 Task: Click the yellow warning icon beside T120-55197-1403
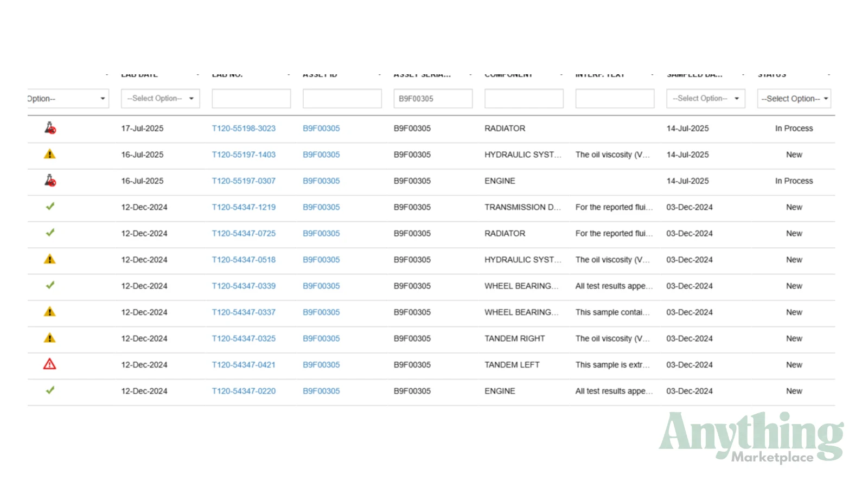click(x=49, y=154)
